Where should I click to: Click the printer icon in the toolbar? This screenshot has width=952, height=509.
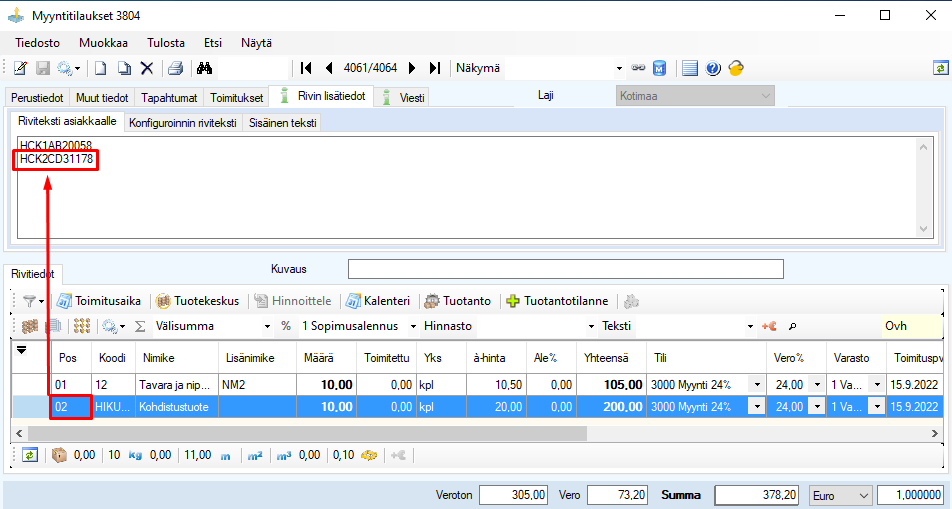tap(175, 68)
